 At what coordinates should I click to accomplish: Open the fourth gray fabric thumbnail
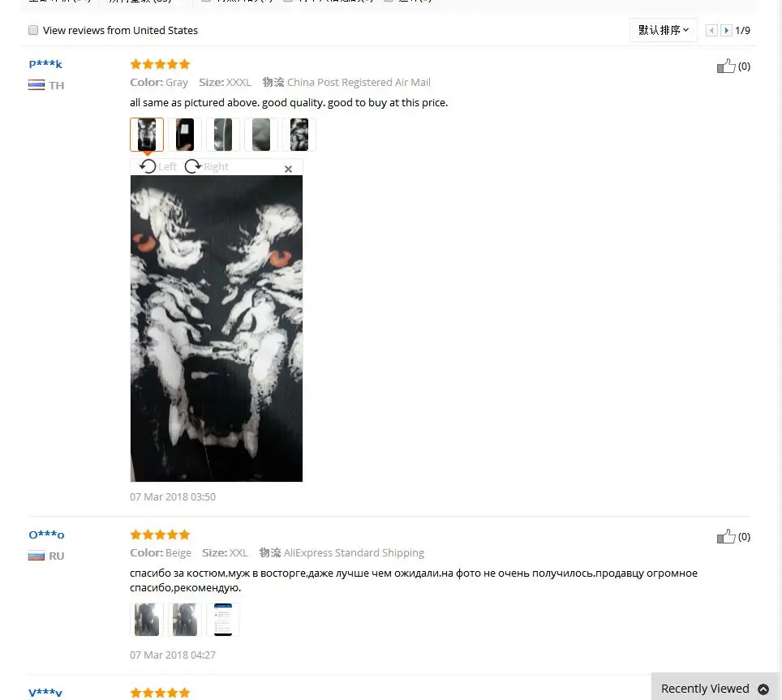click(x=261, y=135)
